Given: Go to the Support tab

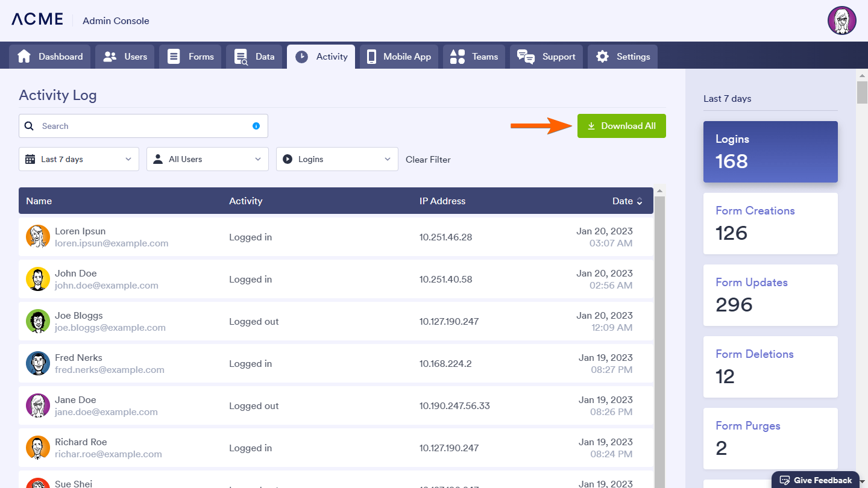Looking at the screenshot, I should click(547, 57).
